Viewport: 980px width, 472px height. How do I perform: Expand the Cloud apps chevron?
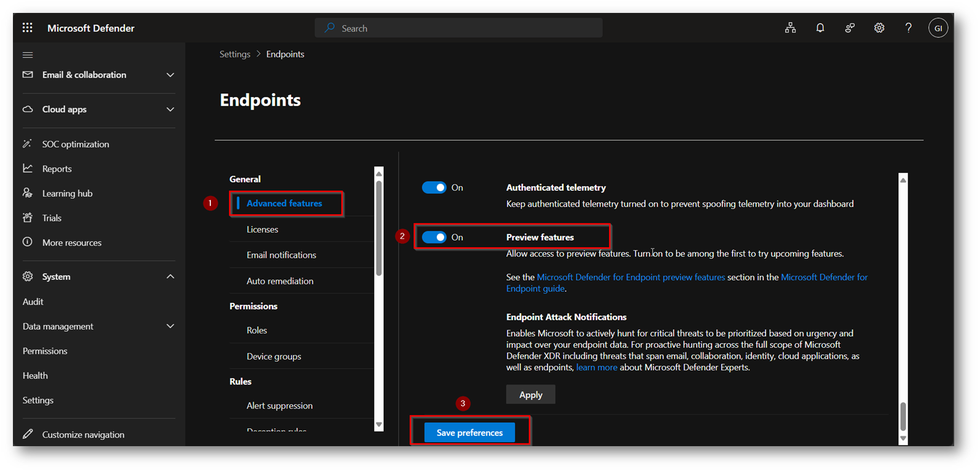tap(170, 110)
